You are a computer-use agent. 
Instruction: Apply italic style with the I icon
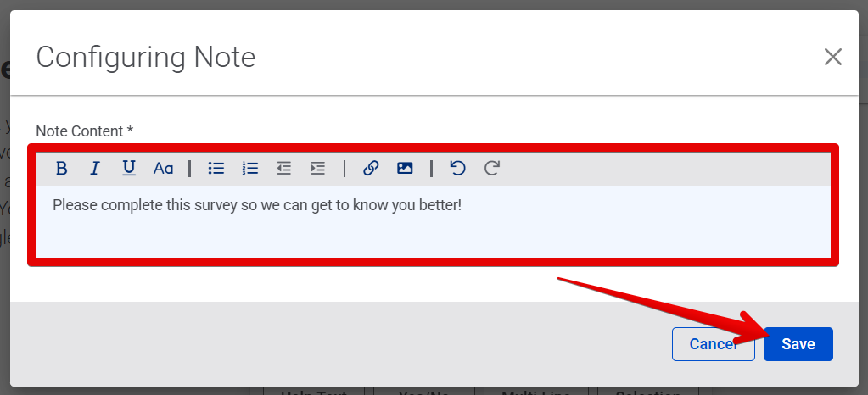[x=95, y=169]
